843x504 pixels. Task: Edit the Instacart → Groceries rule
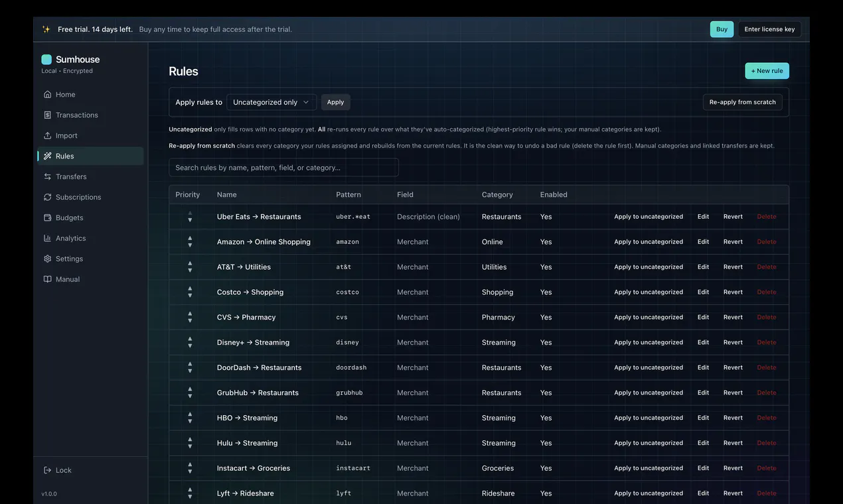(703, 468)
